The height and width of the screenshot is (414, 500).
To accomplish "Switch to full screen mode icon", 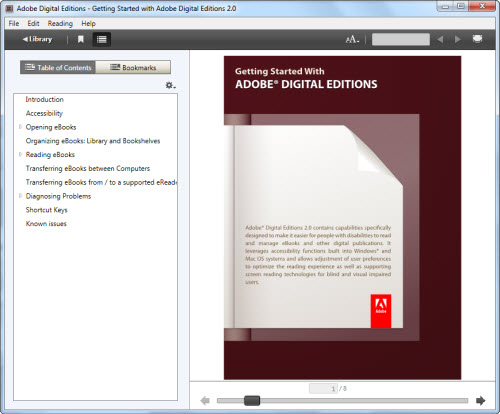I will pyautogui.click(x=477, y=39).
